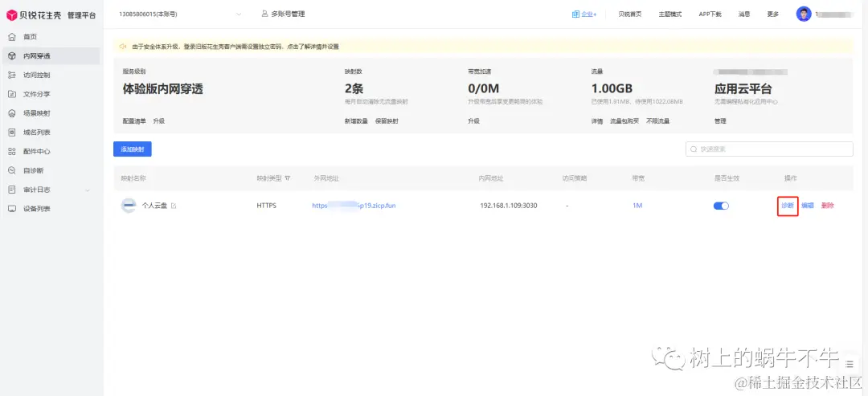
Task: Click the user avatar at top right
Action: point(804,14)
